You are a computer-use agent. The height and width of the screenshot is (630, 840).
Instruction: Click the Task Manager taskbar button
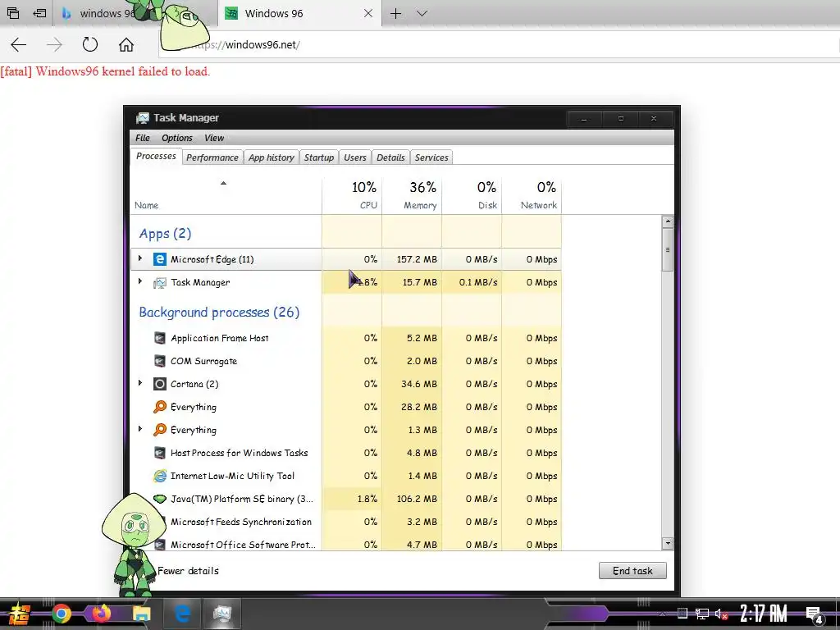(x=221, y=614)
